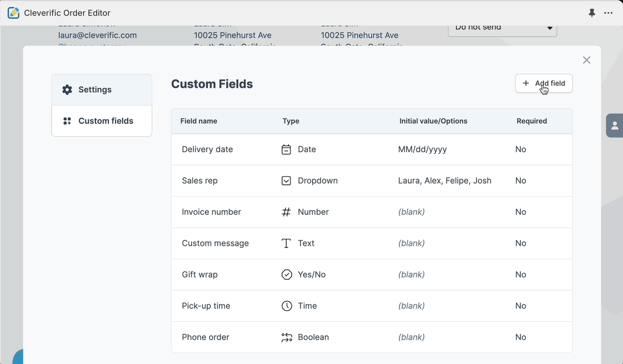Open the three-dot more options menu

(x=608, y=13)
